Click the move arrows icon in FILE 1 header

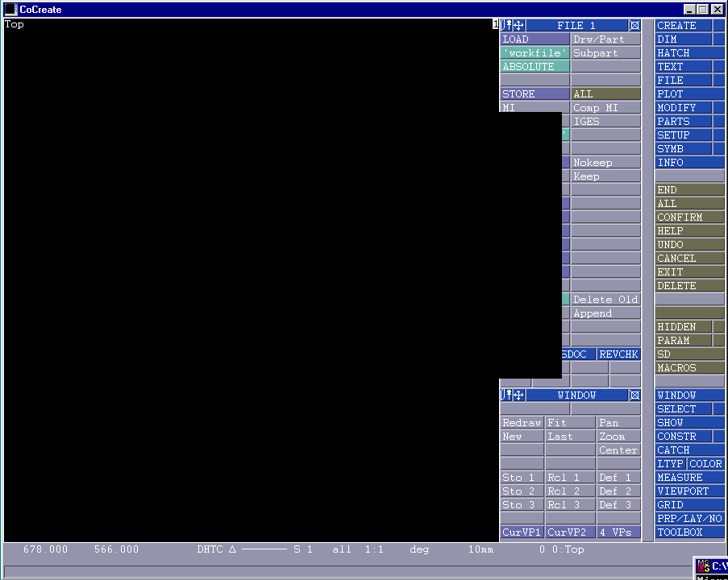click(518, 26)
